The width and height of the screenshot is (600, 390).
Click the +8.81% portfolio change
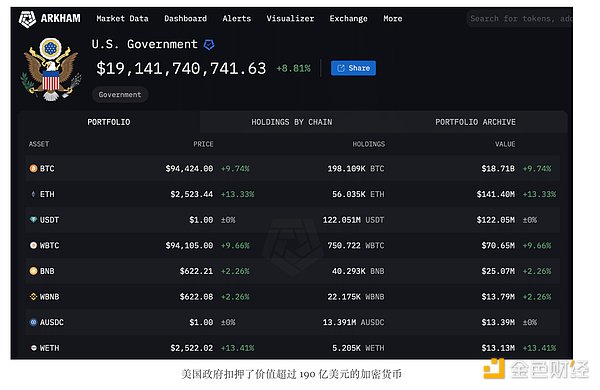[x=293, y=69]
